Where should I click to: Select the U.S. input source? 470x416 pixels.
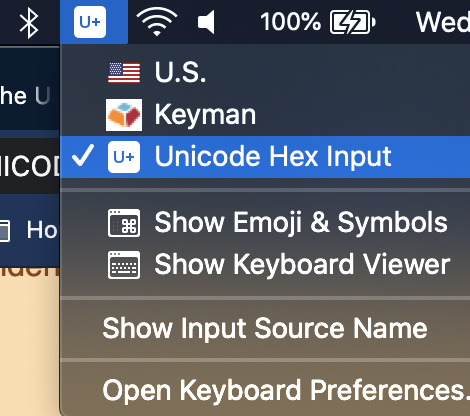point(265,73)
